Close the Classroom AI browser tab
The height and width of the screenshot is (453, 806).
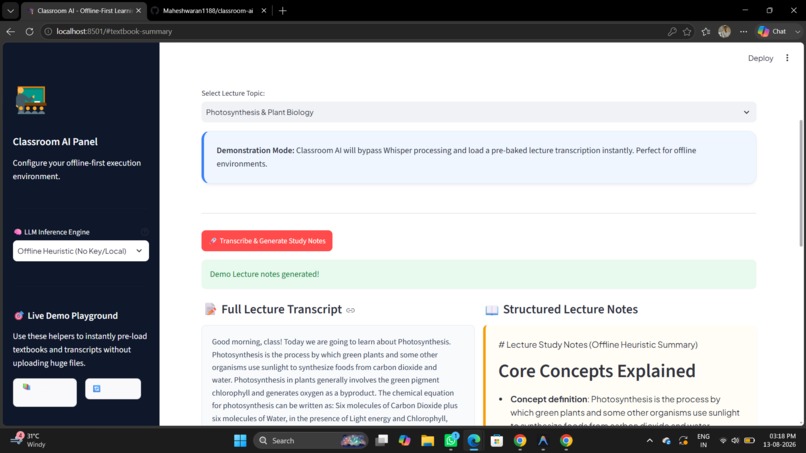point(138,10)
